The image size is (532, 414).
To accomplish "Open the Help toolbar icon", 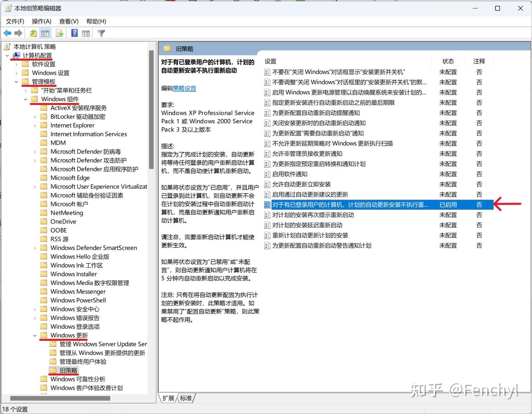I will tap(74, 33).
